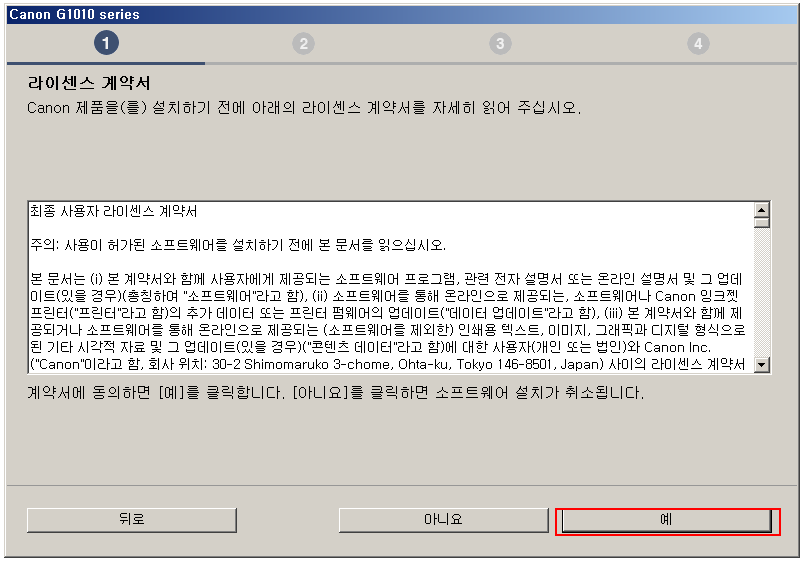Click the license text scrollbar thumb
Screen dimensions: 804x563
click(762, 223)
